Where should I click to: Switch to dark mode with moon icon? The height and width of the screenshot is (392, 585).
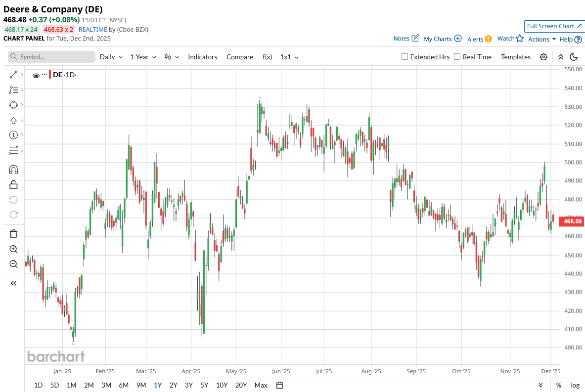pos(574,57)
